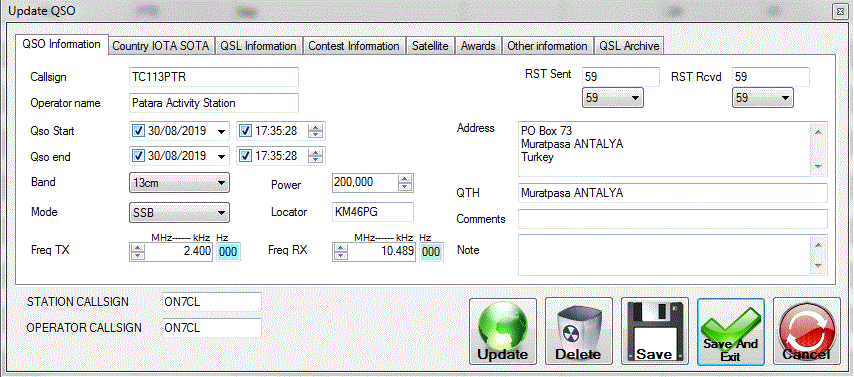Click the Qso end date value 30/08/2019
The width and height of the screenshot is (854, 377).
176,156
